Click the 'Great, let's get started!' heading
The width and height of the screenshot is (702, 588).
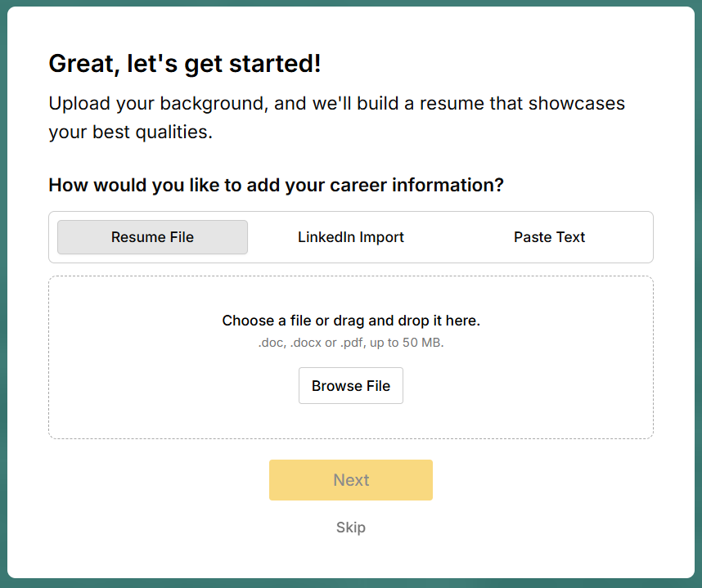pyautogui.click(x=184, y=64)
